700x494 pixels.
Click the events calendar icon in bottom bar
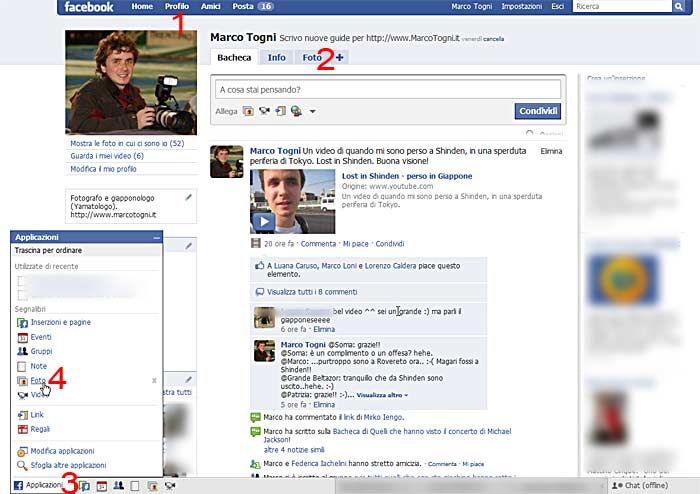click(102, 486)
